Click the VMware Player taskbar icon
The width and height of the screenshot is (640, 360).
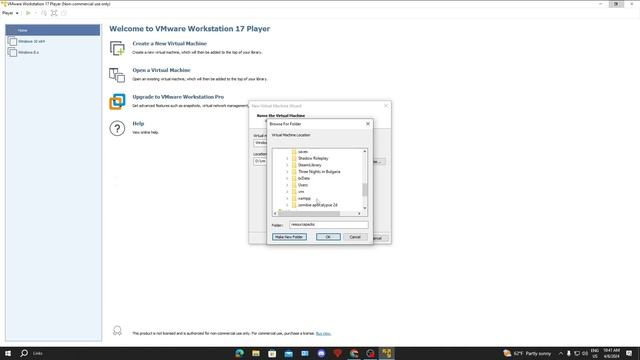(x=387, y=353)
